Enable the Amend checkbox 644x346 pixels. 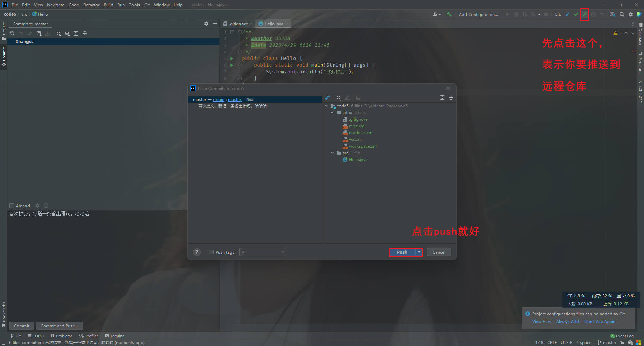pos(12,206)
